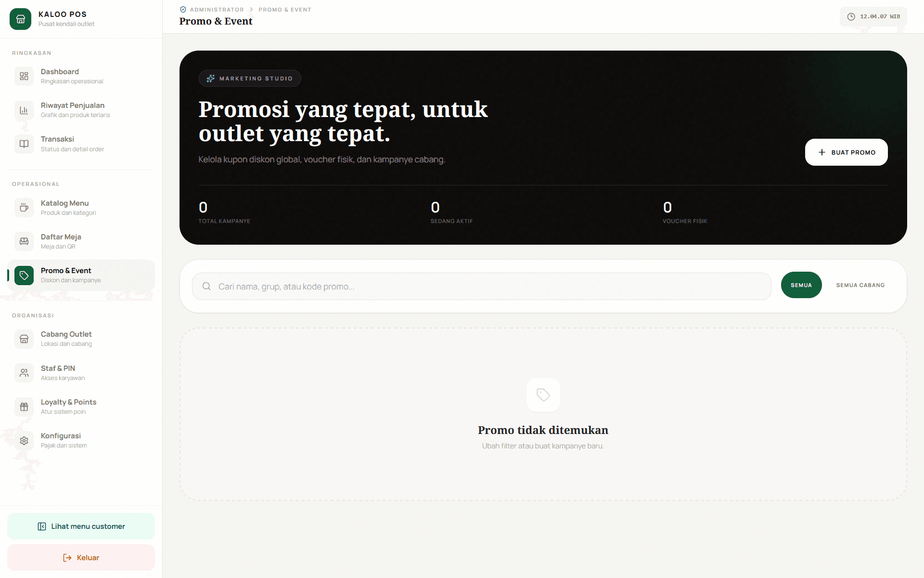The height and width of the screenshot is (578, 924).
Task: Click the Marketing Studio sparkle icon
Action: [211, 79]
